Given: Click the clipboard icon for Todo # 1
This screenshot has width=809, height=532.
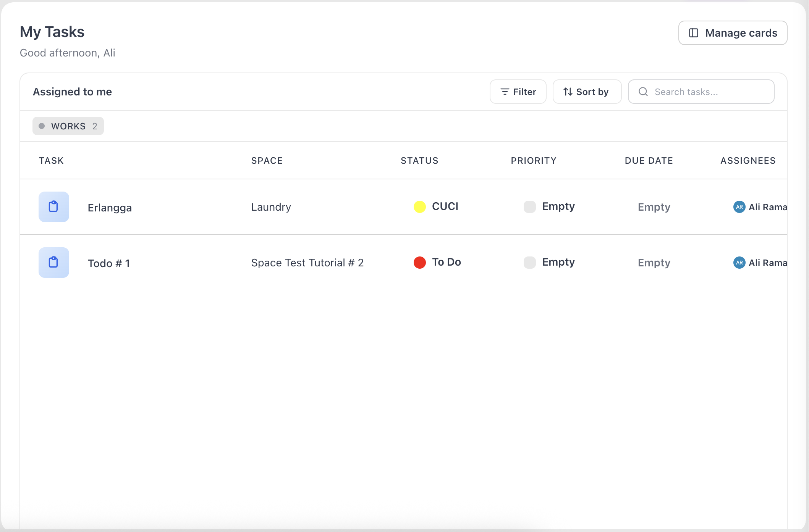Looking at the screenshot, I should (53, 263).
